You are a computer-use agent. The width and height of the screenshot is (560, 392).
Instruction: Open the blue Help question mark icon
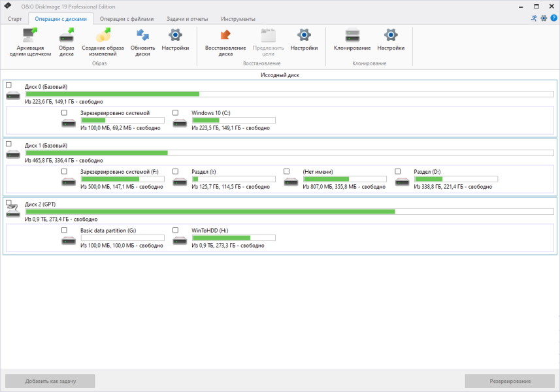click(x=553, y=18)
